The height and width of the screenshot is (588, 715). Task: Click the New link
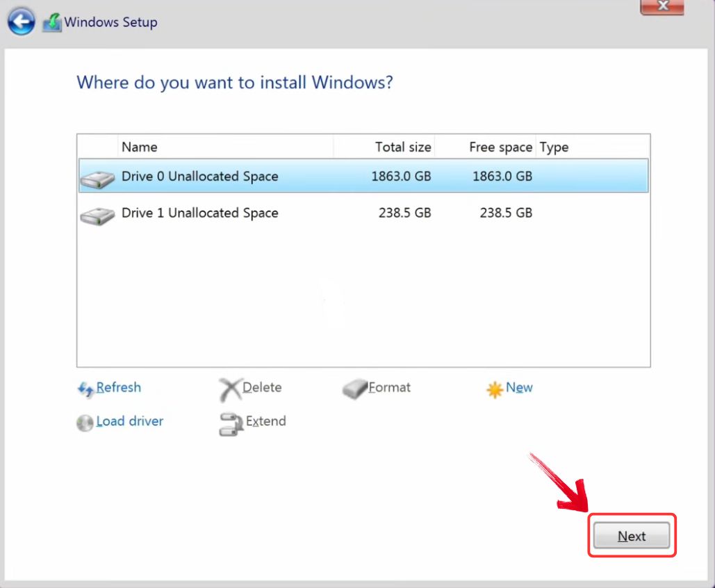tap(520, 388)
